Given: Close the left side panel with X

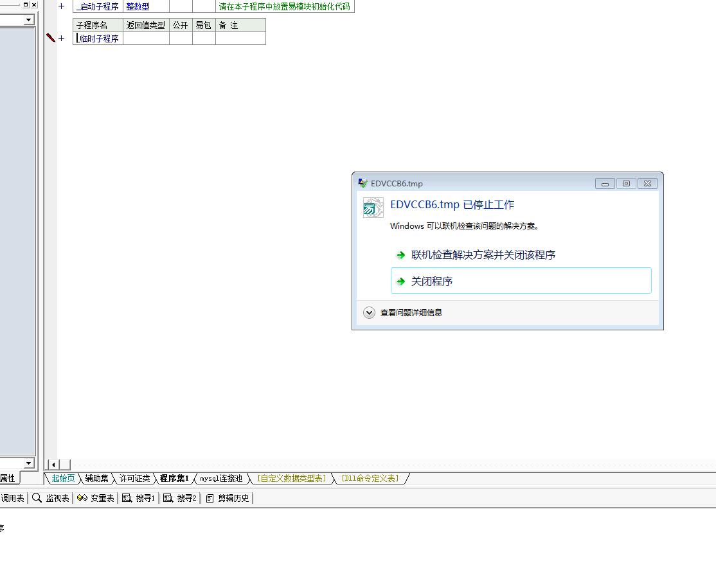Looking at the screenshot, I should [34, 4].
